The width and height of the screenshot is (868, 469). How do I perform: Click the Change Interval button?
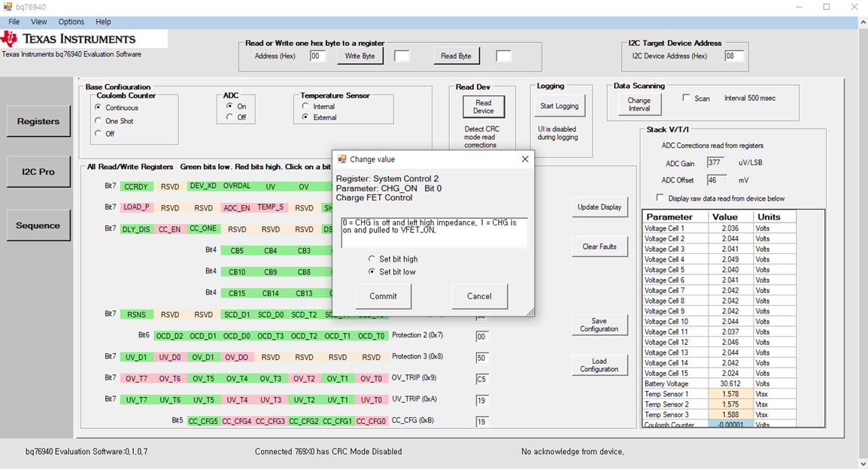click(x=639, y=104)
